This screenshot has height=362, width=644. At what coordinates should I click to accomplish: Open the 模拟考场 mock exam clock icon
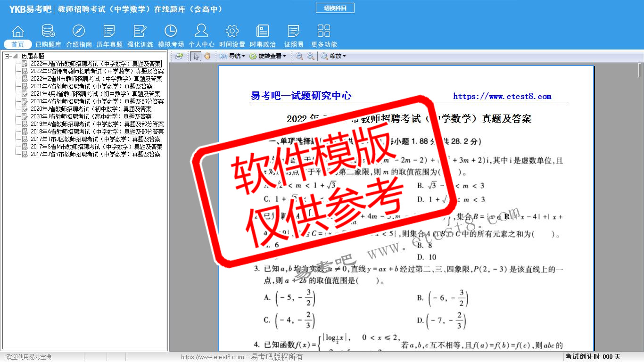pyautogui.click(x=171, y=36)
